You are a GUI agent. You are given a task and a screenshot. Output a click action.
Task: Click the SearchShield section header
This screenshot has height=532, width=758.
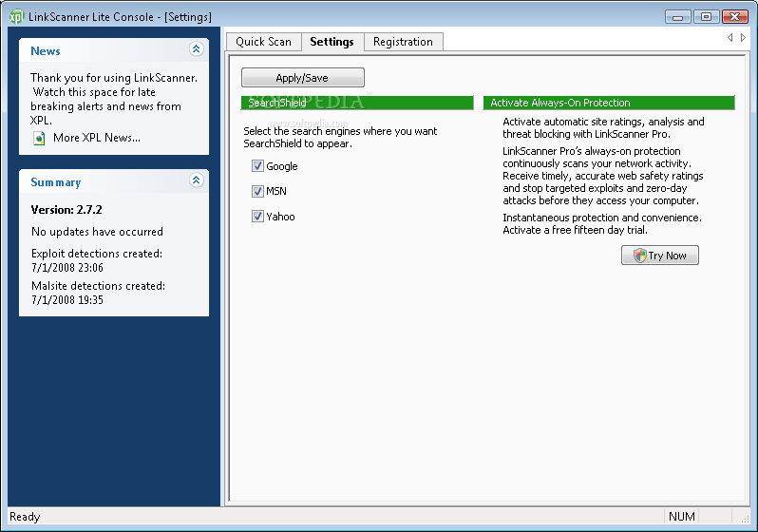coord(357,103)
